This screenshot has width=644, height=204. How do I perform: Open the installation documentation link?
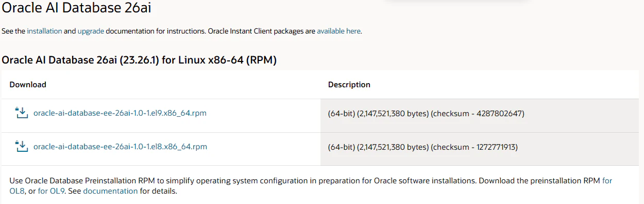click(x=44, y=31)
